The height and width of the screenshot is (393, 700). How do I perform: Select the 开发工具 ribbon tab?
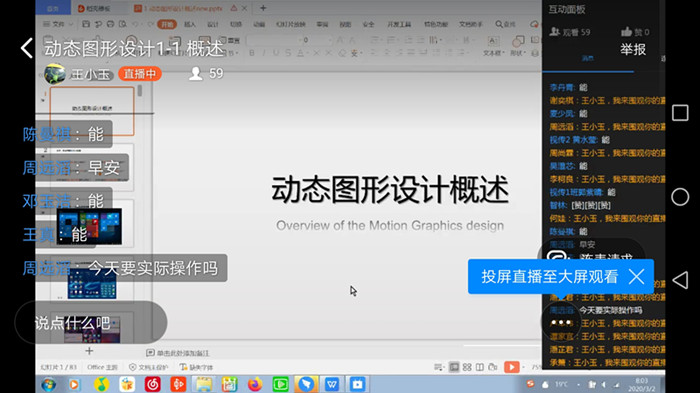[399, 24]
